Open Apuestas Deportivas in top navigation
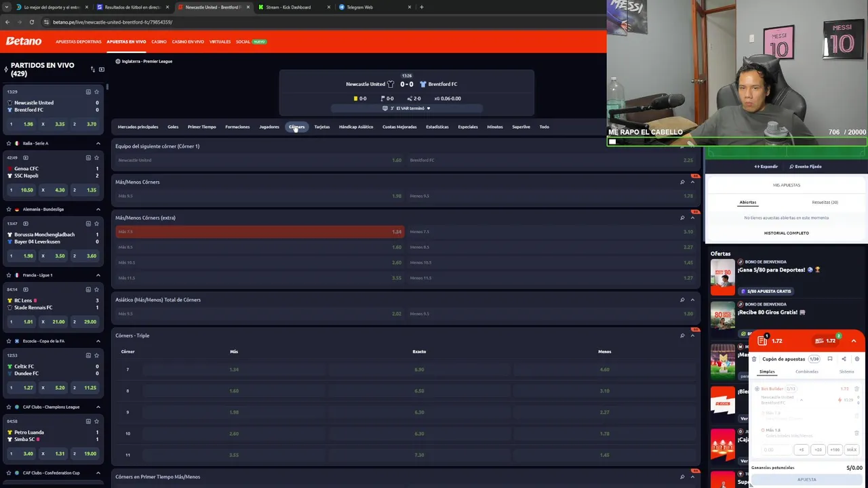 [79, 41]
